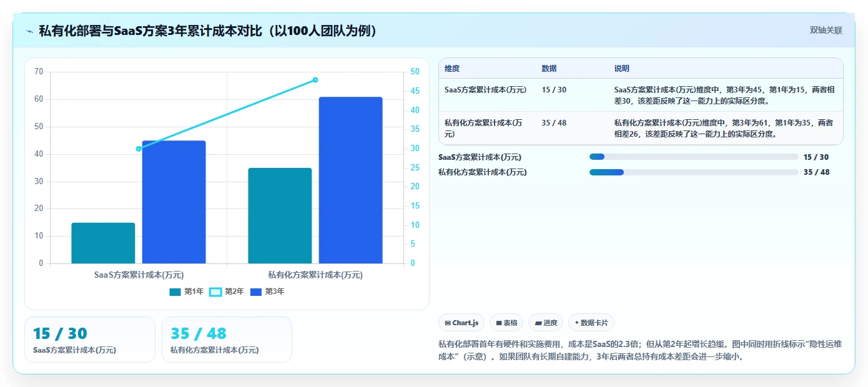Click the progress value '35 / 48'
Viewport: 868px width, 387px height.
point(816,172)
